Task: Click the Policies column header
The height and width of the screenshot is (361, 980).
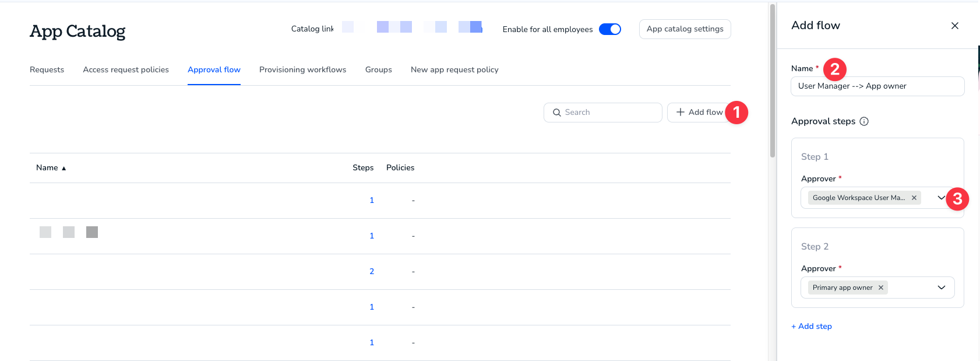Action: 400,167
